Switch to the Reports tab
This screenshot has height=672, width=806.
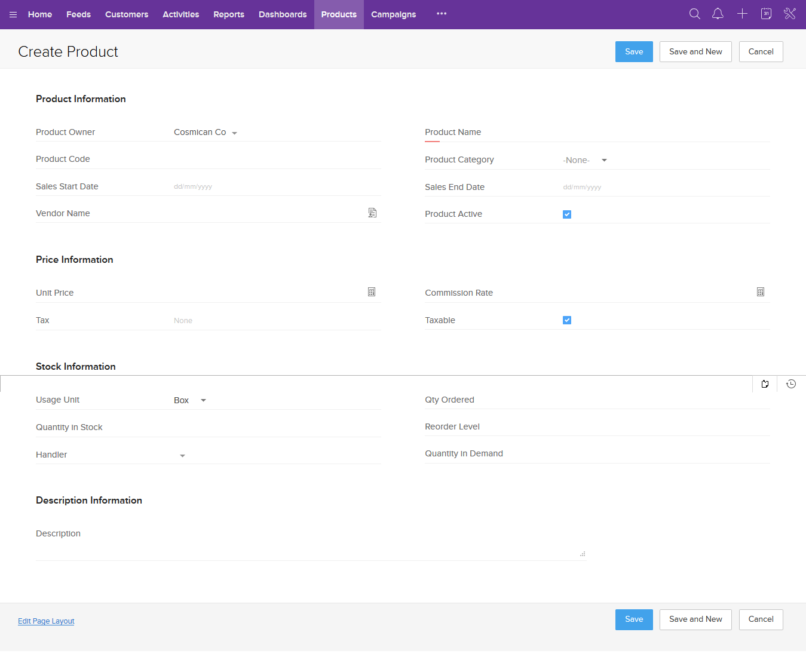229,14
